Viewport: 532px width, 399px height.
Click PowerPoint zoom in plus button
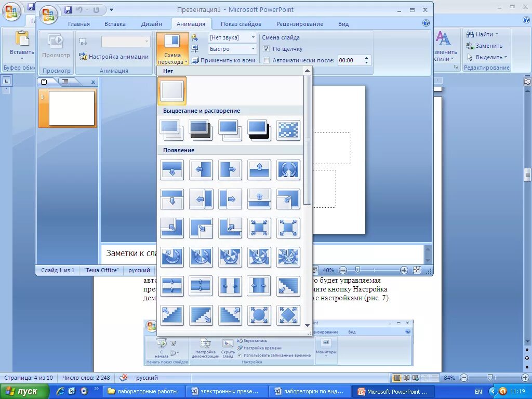(404, 270)
